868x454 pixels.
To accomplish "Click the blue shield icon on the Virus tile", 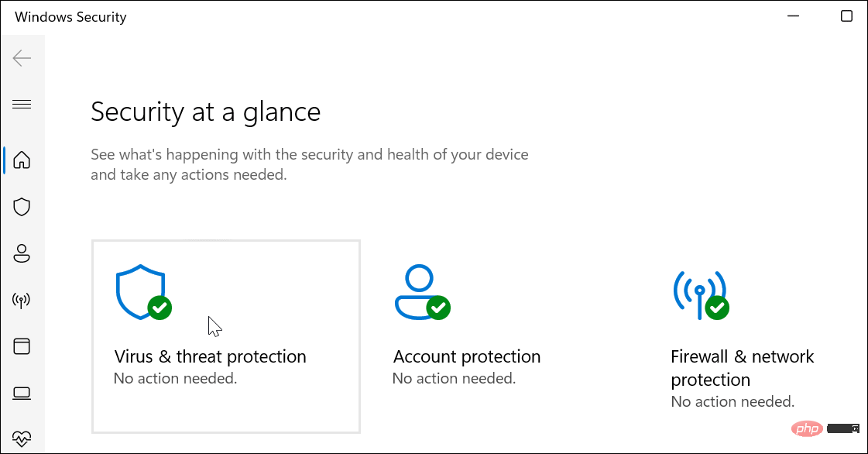I will (140, 291).
